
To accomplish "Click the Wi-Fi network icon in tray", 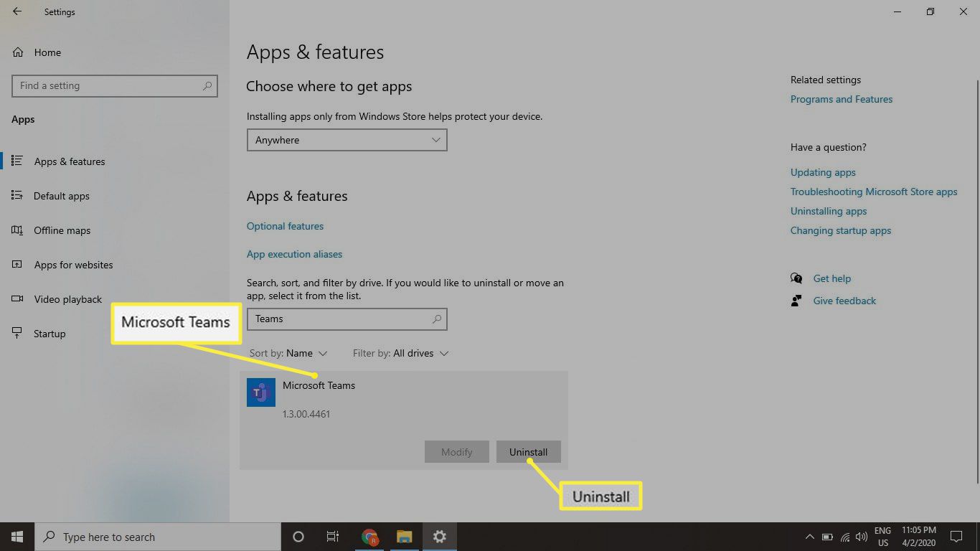I will (x=845, y=537).
